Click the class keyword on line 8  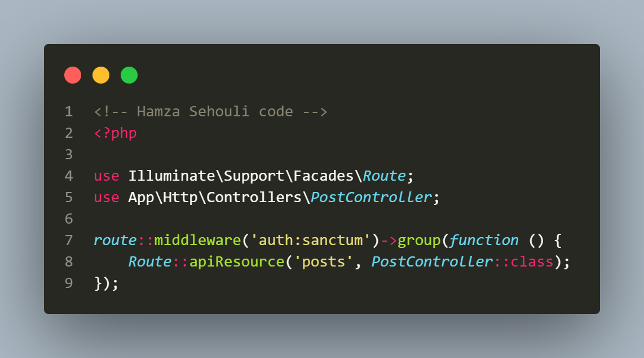point(532,261)
